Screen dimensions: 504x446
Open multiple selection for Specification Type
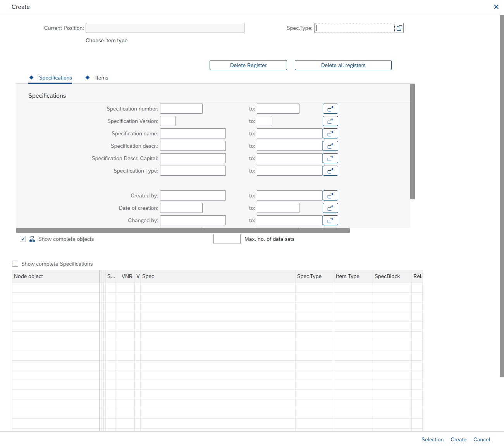coord(330,171)
